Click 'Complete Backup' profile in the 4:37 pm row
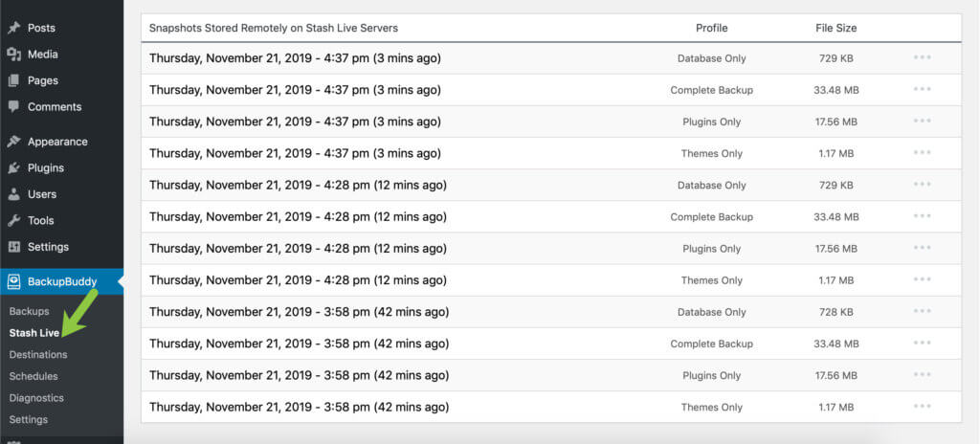The height and width of the screenshot is (444, 980). click(712, 90)
